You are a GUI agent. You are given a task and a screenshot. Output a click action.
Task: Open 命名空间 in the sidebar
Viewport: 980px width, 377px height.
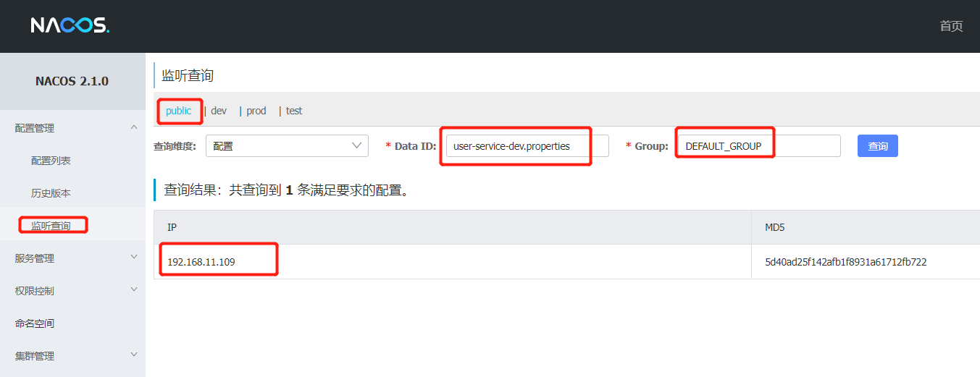pos(35,323)
